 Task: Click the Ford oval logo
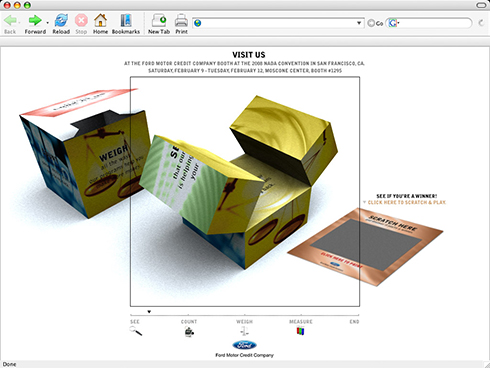click(x=244, y=345)
